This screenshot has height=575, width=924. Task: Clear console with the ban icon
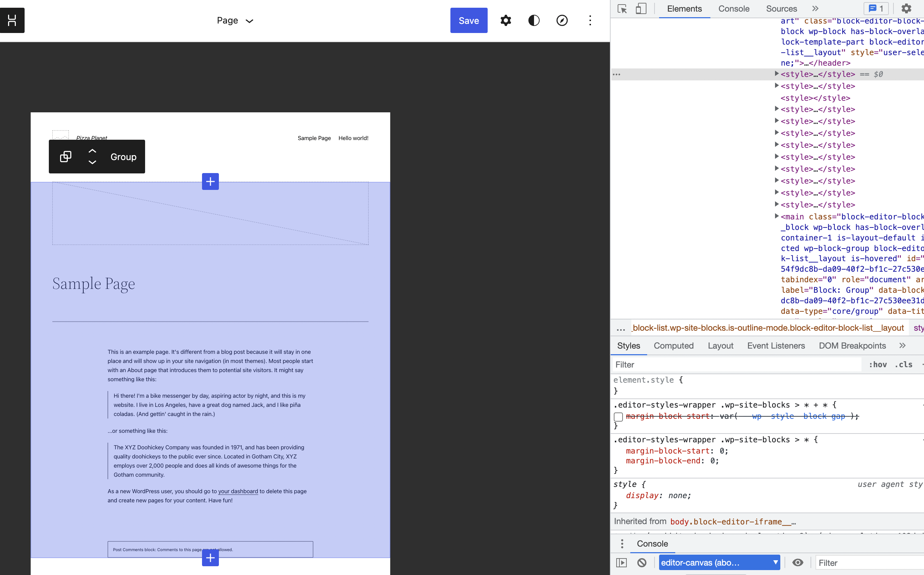point(642,562)
